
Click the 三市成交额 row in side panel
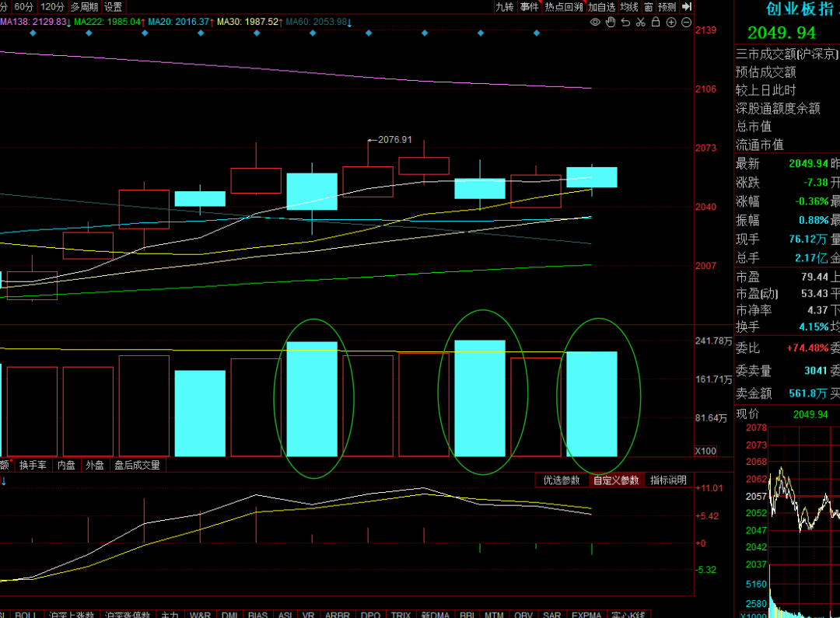(x=787, y=54)
